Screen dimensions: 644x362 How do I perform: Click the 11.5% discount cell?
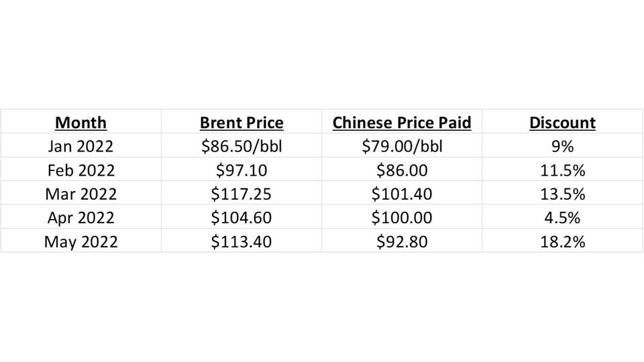tap(562, 170)
